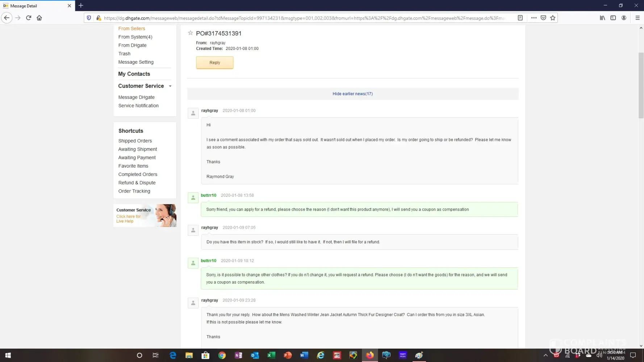Screen dimensions: 644x362
Task: Open Google Chrome from the taskbar
Action: click(x=222, y=355)
